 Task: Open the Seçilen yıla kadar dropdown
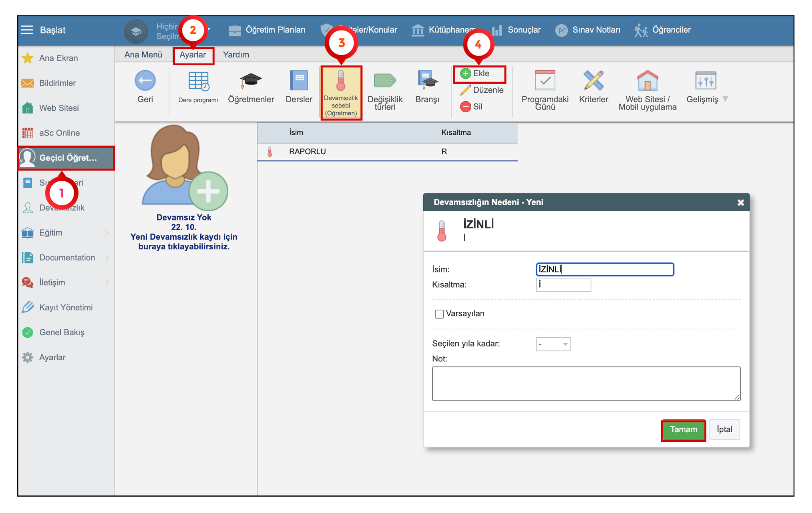click(x=553, y=344)
